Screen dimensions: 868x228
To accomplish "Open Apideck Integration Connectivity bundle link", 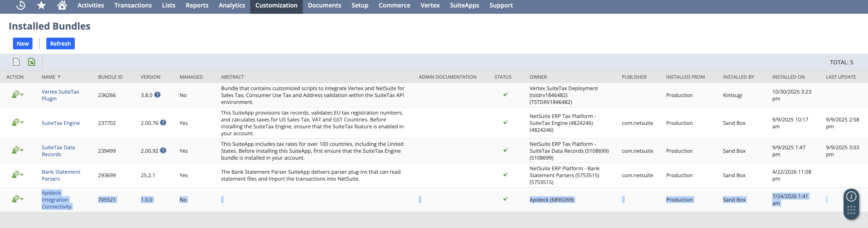I will (x=57, y=200).
